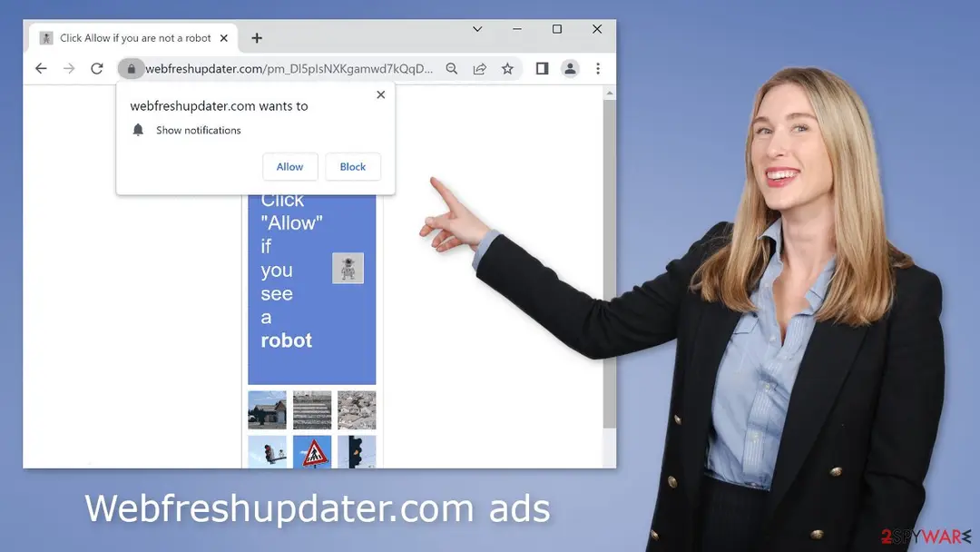The height and width of the screenshot is (552, 980).
Task: Select the house captcha tile
Action: pyautogui.click(x=267, y=410)
